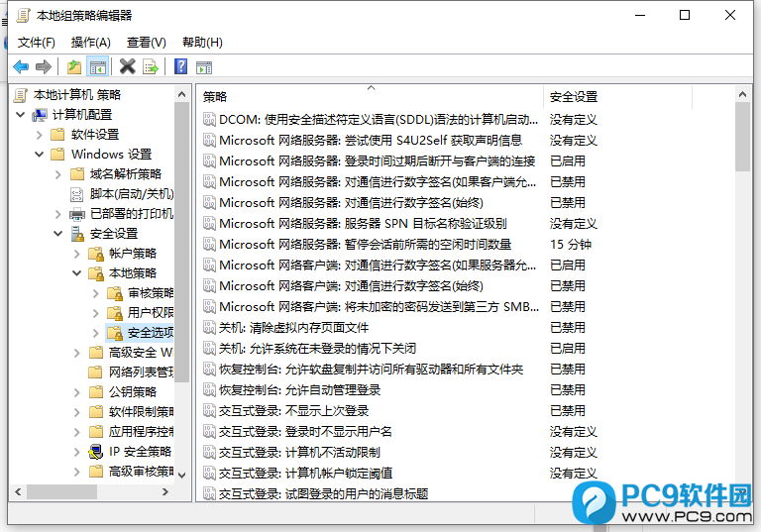The height and width of the screenshot is (532, 761).
Task: Collapse the 本地策略 node
Action: (x=76, y=273)
